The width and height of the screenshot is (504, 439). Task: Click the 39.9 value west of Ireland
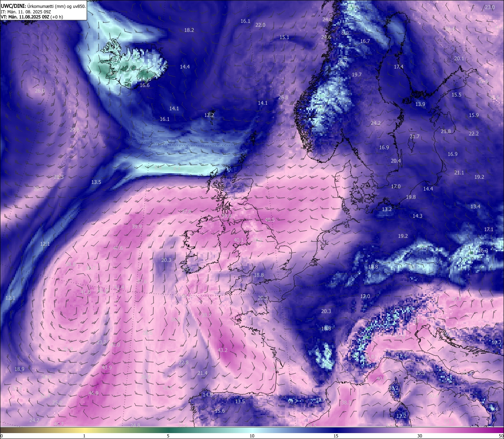coord(137,226)
